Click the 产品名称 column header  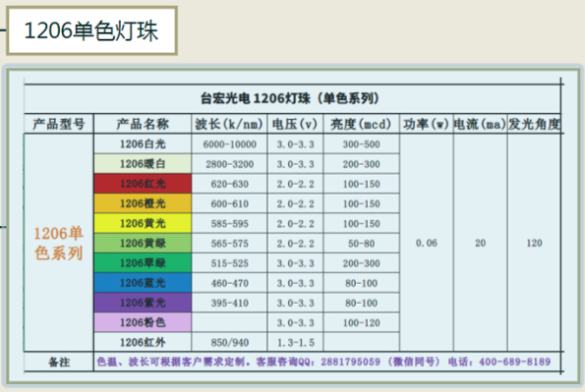pos(143,124)
